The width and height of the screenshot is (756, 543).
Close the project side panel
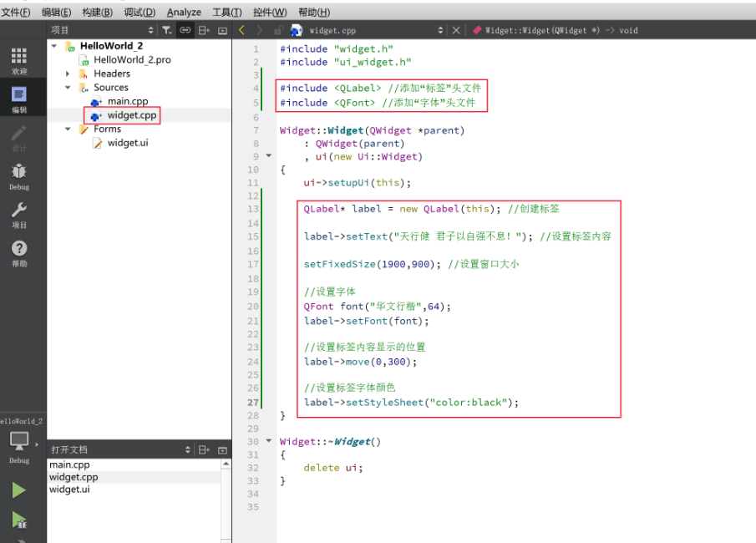pyautogui.click(x=222, y=30)
